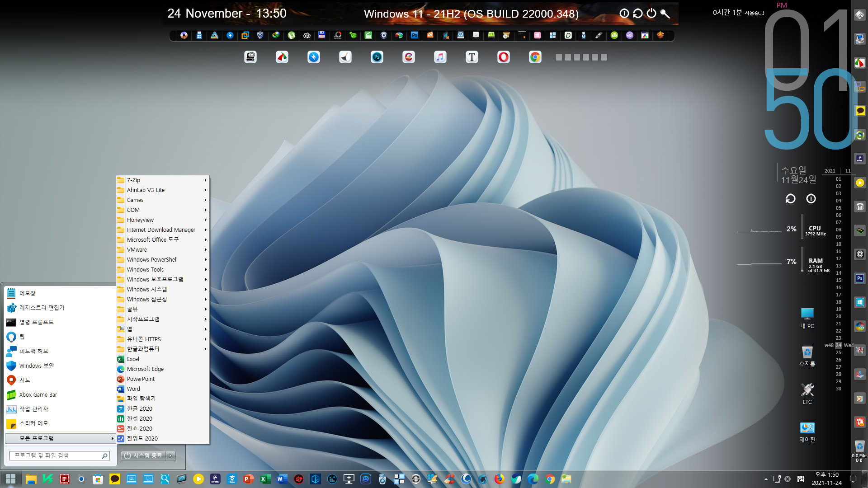Viewport: 868px width, 488px height.
Task: Click the Windows Start button on the taskbar
Action: tap(11, 479)
